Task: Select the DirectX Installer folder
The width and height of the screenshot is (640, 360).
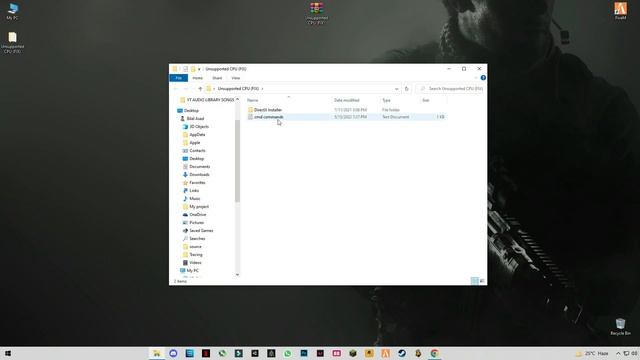Action: pyautogui.click(x=268, y=110)
